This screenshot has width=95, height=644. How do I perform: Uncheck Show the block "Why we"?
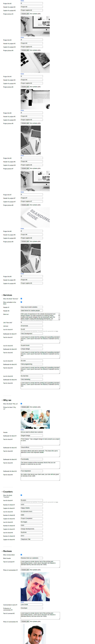21,404
